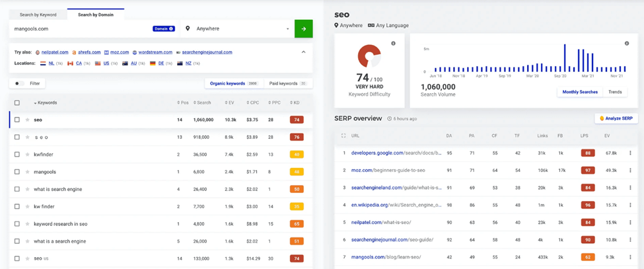Open the Anywhere location dropdown
644x269 pixels.
click(x=237, y=28)
